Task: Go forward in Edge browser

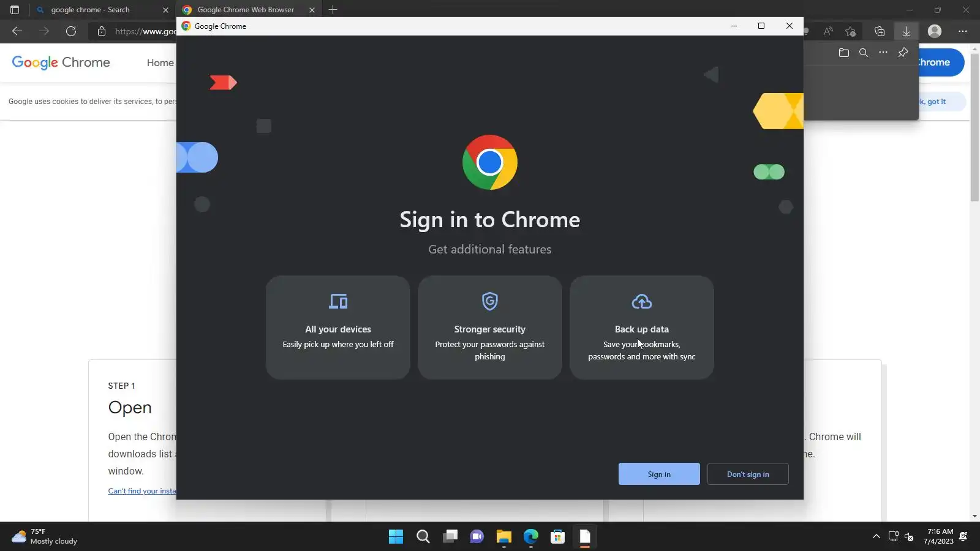Action: [44, 31]
